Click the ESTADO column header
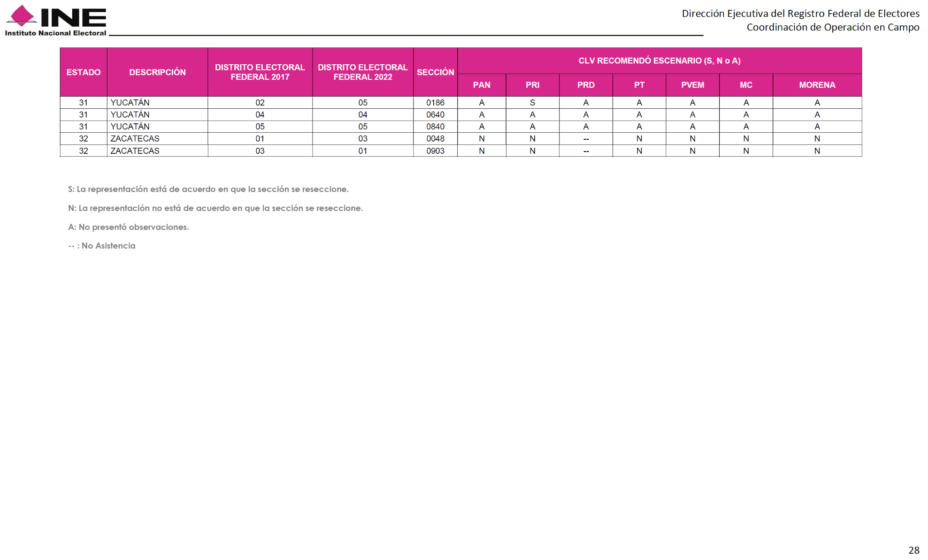 84,72
